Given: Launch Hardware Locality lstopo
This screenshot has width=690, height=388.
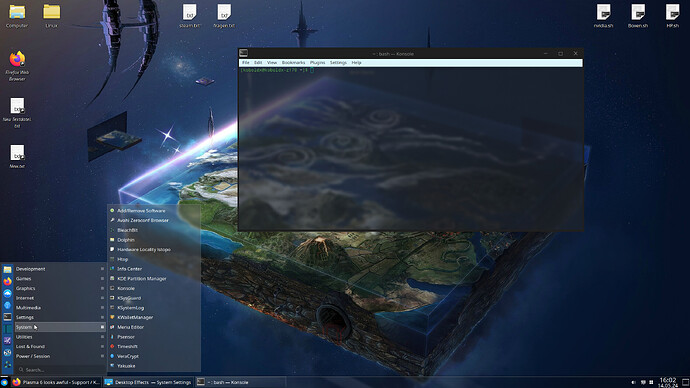Looking at the screenshot, I should point(154,249).
